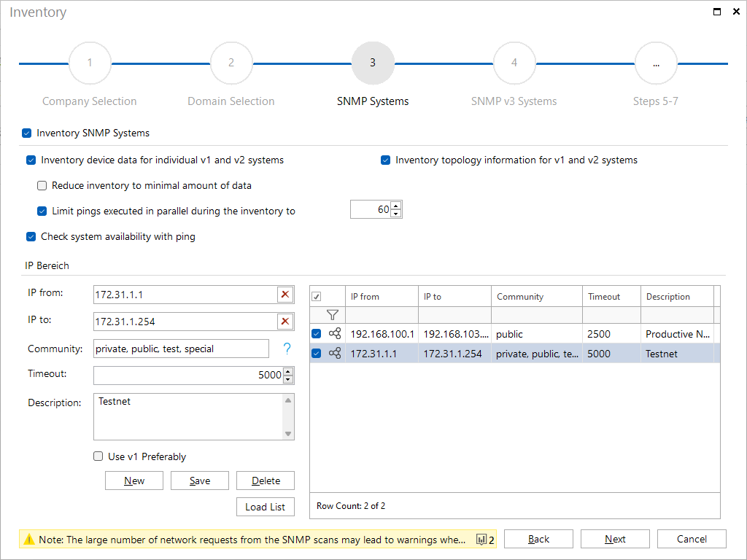747x560 pixels.
Task: Click filter cell under IP from column
Action: pyautogui.click(x=382, y=315)
